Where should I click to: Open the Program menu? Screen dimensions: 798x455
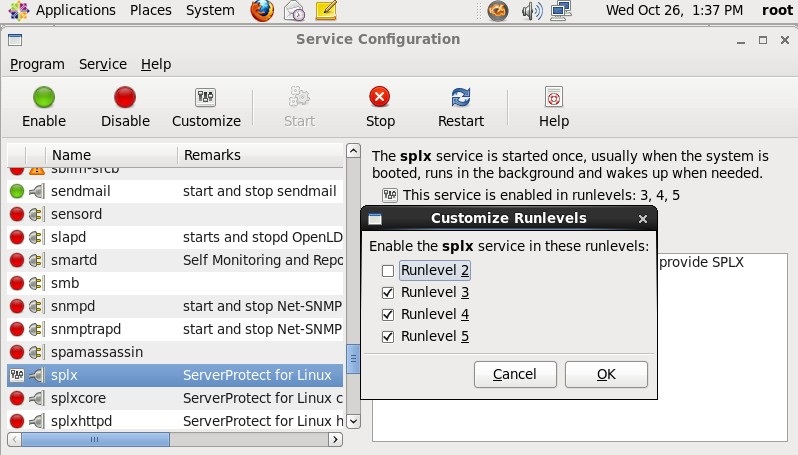pyautogui.click(x=37, y=64)
